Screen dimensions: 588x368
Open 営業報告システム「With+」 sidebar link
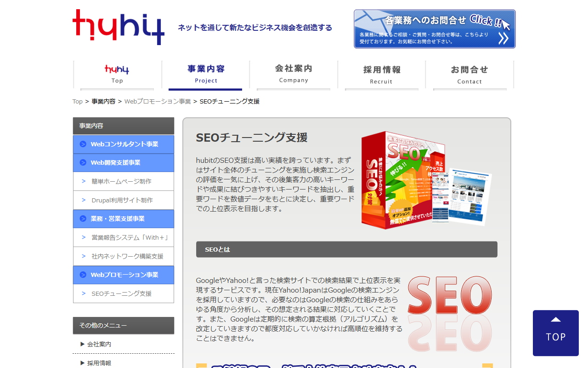(x=124, y=237)
